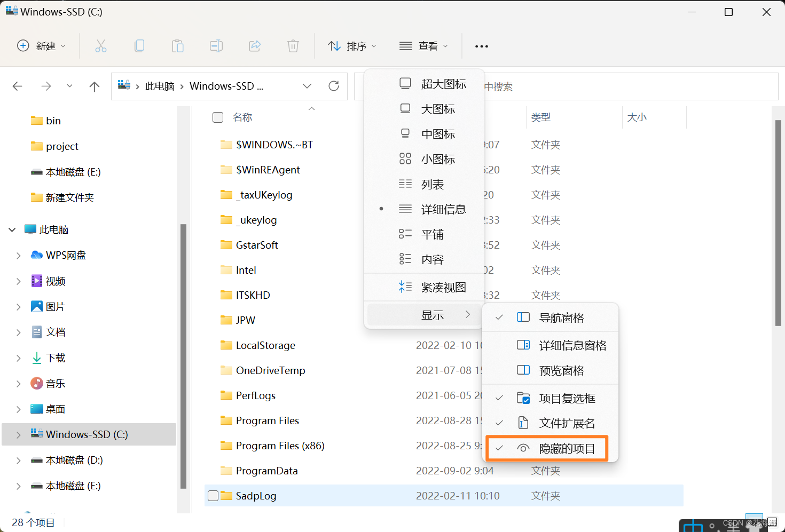Click the Cut scissors icon
785x532 pixels.
[101, 46]
